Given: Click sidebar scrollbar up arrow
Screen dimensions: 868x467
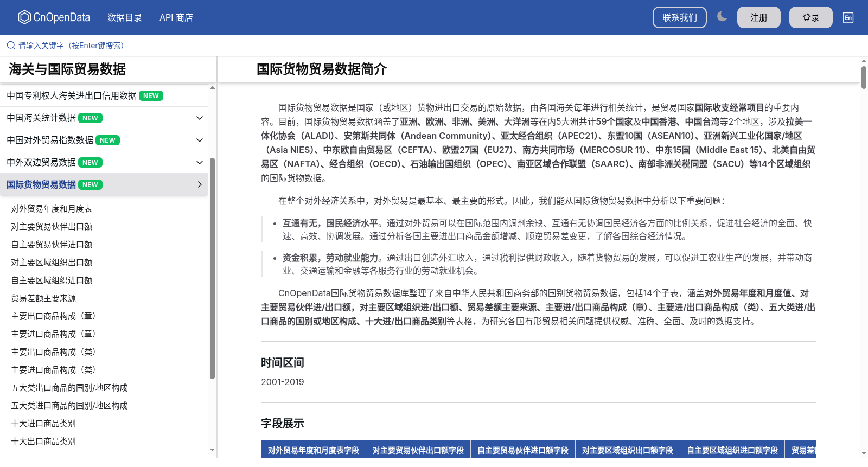Looking at the screenshot, I should 212,87.
